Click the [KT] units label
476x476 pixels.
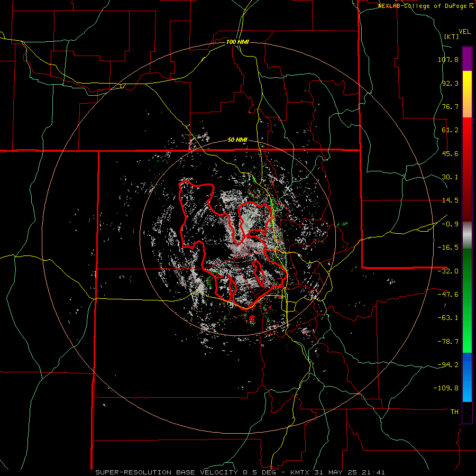(x=451, y=36)
